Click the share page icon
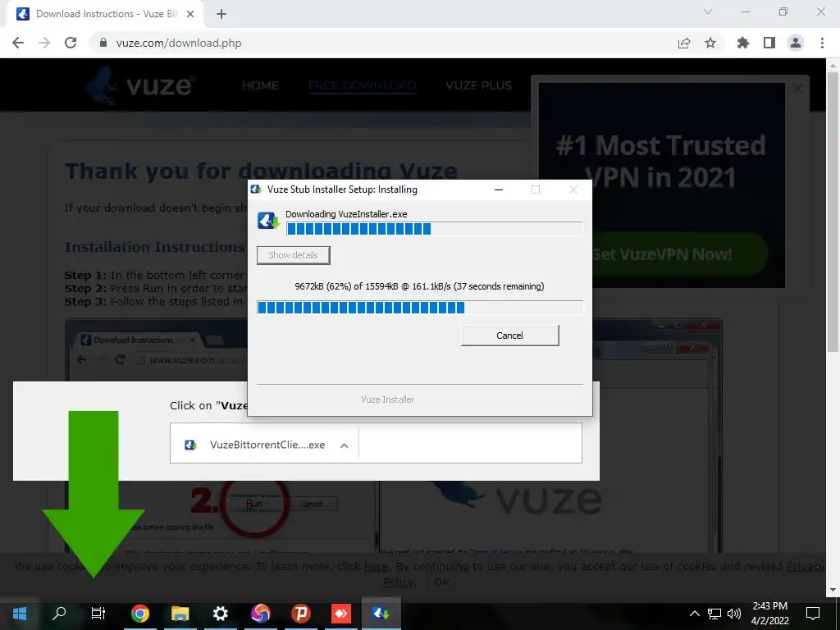 [x=684, y=43]
